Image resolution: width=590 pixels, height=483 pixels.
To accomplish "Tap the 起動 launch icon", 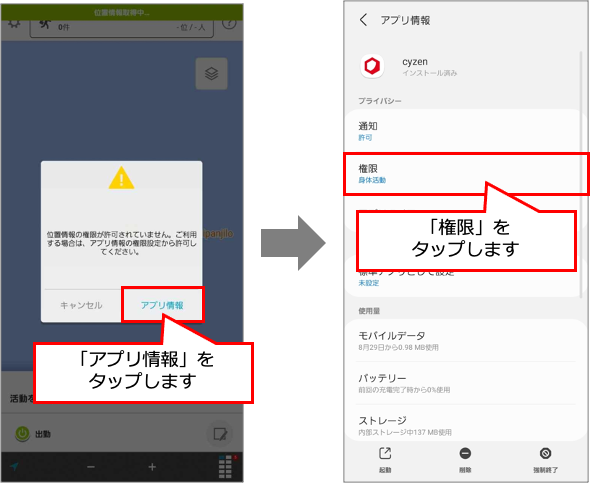I will pyautogui.click(x=385, y=459).
